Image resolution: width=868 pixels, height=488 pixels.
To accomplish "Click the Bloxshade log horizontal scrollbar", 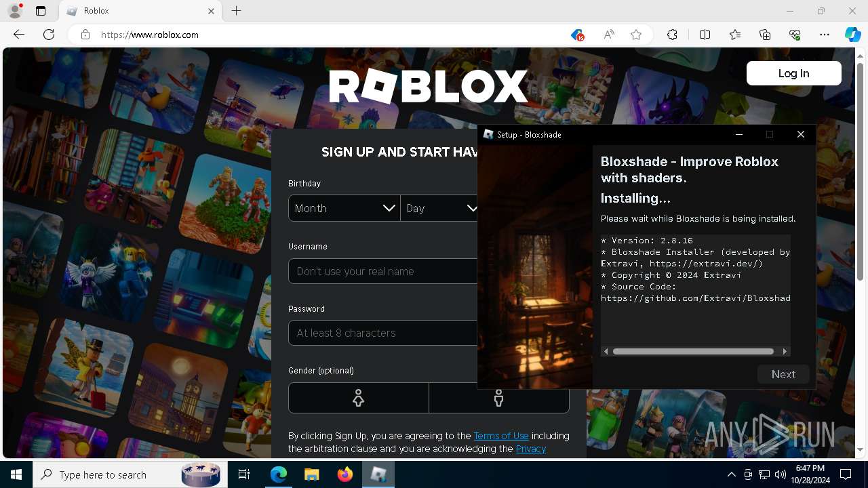I will point(693,351).
